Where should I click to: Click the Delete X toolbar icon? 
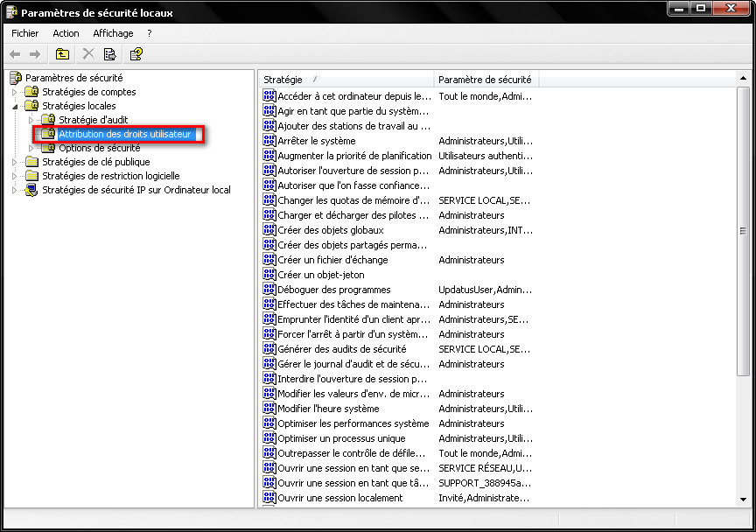(88, 54)
